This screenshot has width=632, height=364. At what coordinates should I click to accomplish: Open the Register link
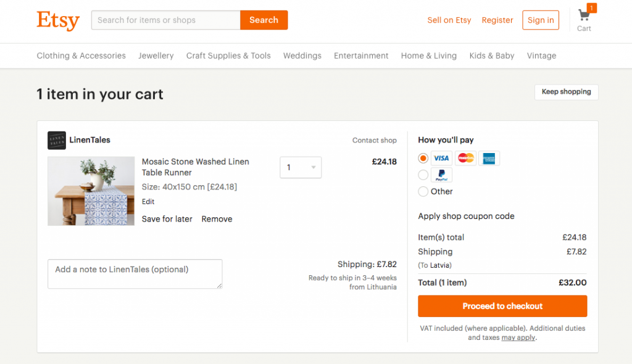pos(497,20)
